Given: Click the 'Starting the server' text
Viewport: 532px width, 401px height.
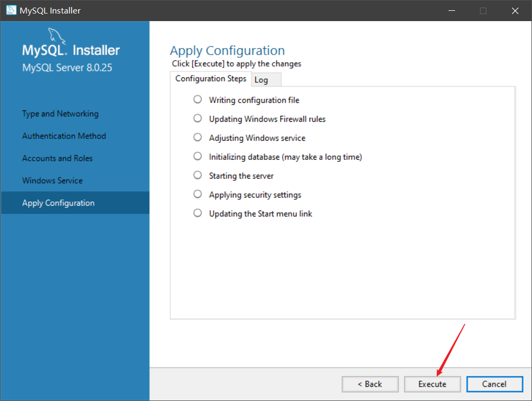Looking at the screenshot, I should (x=241, y=176).
